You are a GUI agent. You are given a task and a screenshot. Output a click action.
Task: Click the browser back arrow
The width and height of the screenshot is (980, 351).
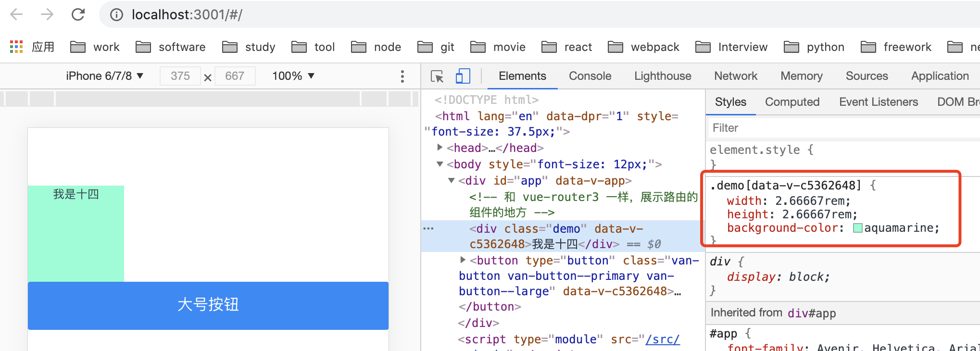click(x=16, y=14)
